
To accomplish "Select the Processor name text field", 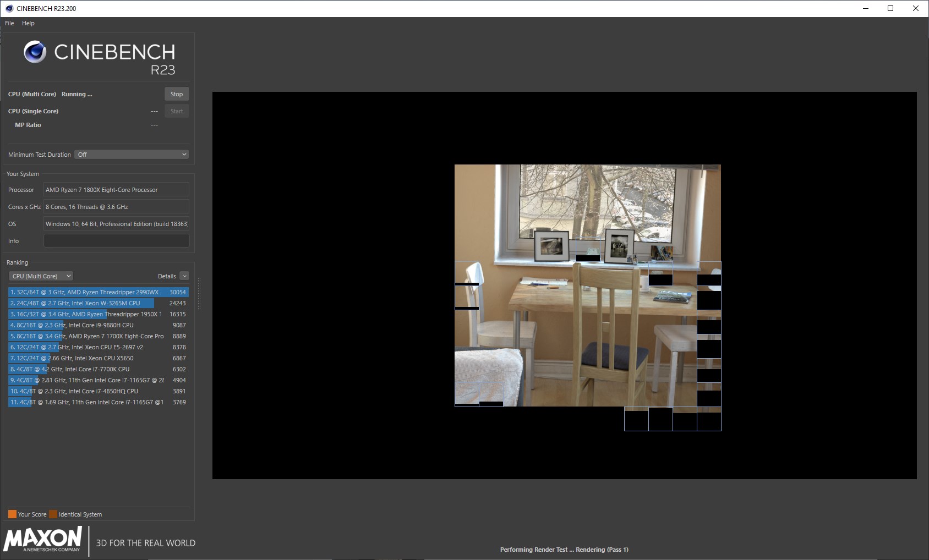I will 116,189.
